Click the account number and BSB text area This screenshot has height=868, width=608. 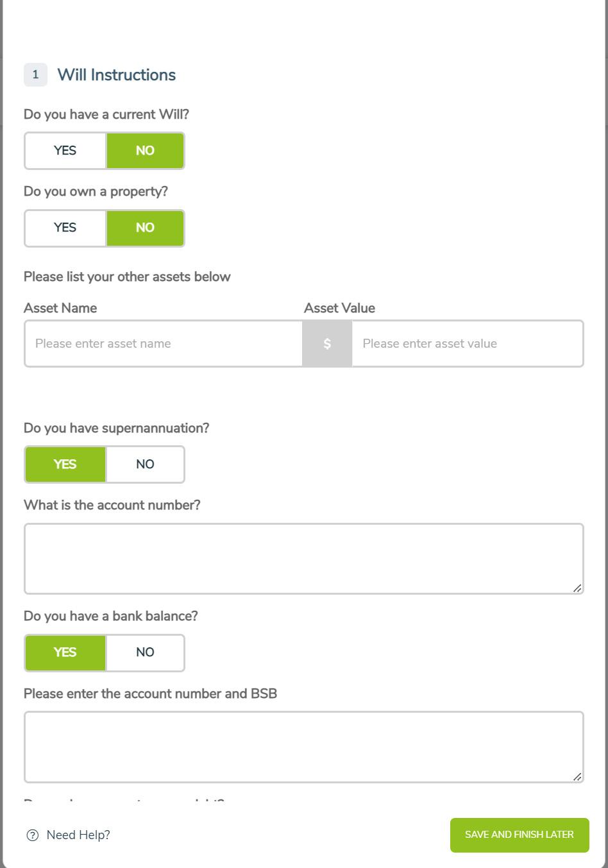pos(303,746)
